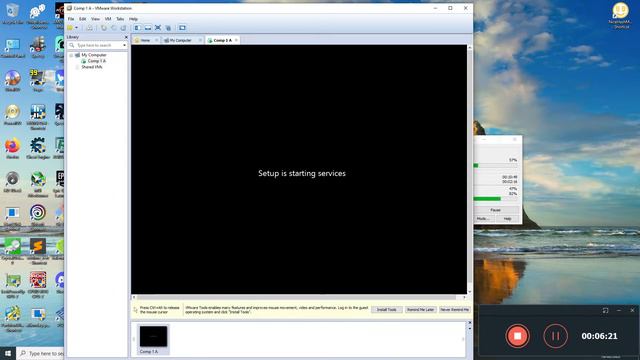Select the Firefox desktop icon
The image size is (640, 360).
(13, 149)
